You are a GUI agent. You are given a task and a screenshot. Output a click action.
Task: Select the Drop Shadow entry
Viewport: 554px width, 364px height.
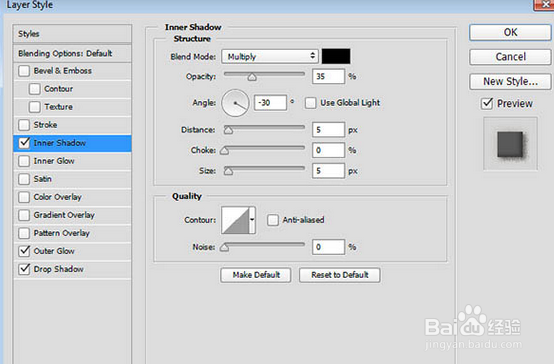pos(59,269)
